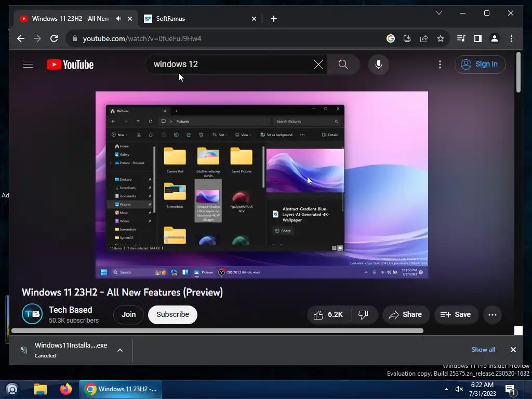
Task: Open the Start button on the taskbar
Action: click(12, 389)
